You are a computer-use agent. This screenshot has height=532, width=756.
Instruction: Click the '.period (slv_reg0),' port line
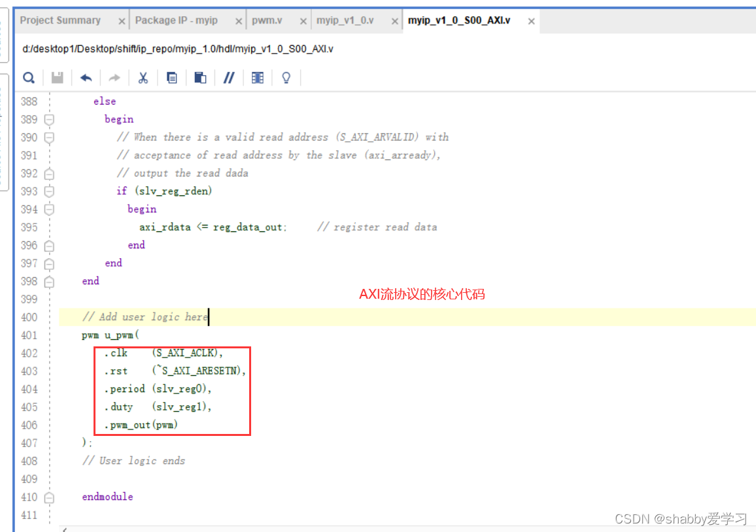(x=158, y=388)
